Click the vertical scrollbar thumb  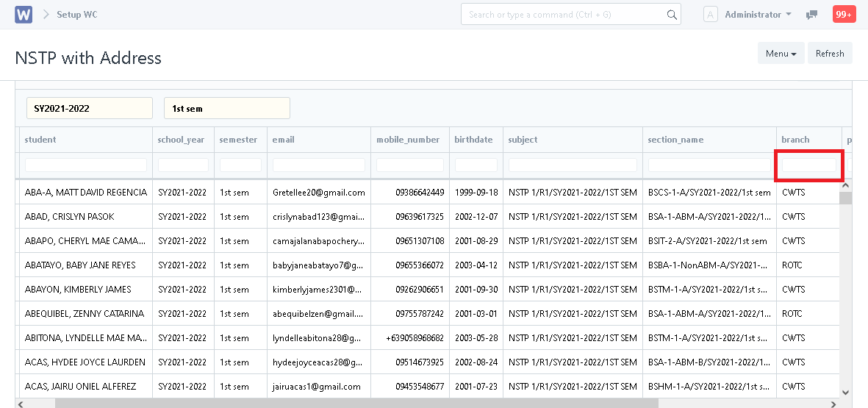(x=846, y=198)
